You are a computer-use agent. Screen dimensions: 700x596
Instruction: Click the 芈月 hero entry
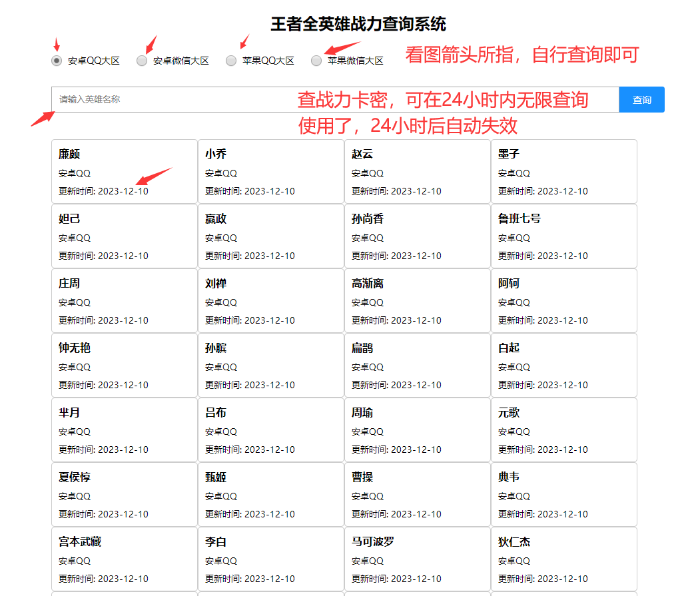[x=125, y=430]
